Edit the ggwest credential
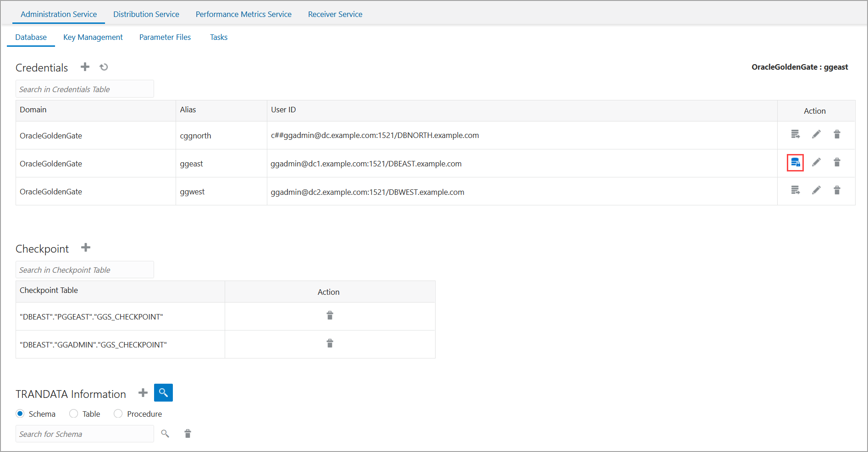Image resolution: width=868 pixels, height=452 pixels. [x=816, y=190]
